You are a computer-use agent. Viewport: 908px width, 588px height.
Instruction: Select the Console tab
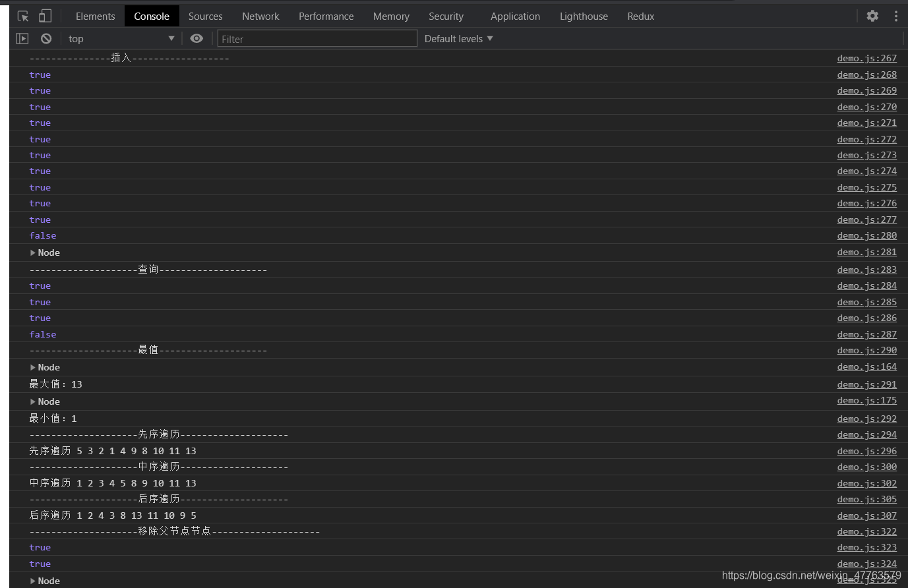pyautogui.click(x=152, y=16)
